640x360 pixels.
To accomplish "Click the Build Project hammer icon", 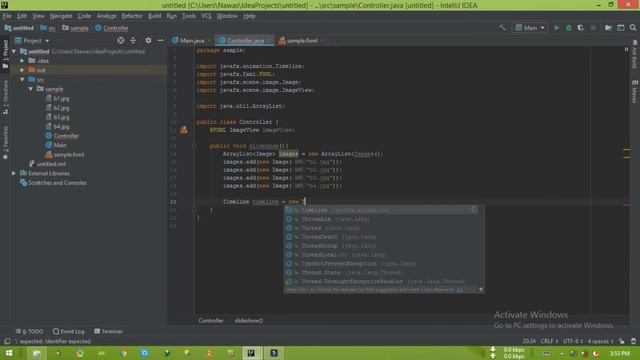I will [502, 28].
